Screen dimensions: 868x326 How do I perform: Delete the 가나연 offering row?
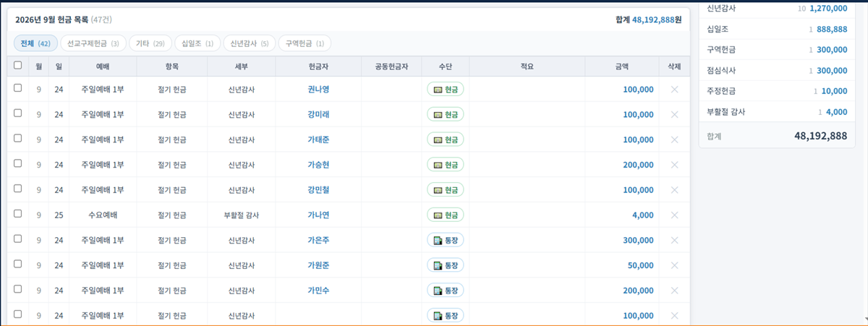(x=674, y=215)
